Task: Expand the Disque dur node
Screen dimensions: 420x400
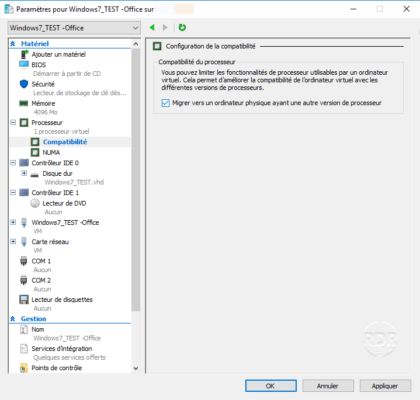Action: tap(24, 173)
